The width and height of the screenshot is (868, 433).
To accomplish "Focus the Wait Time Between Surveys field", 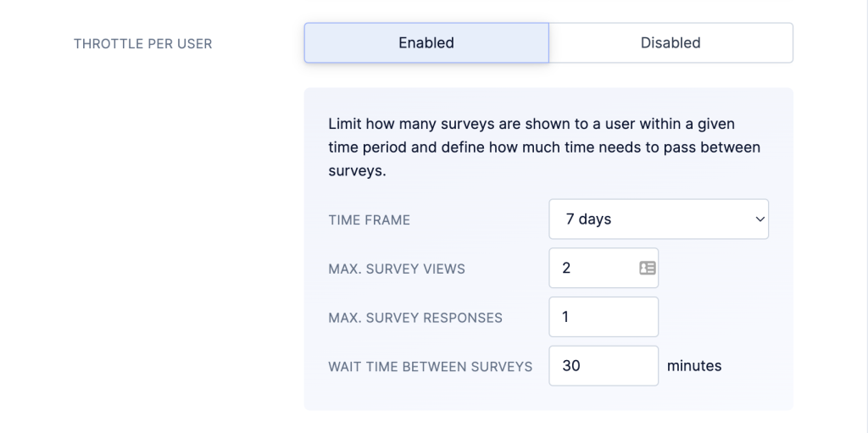I will (604, 366).
